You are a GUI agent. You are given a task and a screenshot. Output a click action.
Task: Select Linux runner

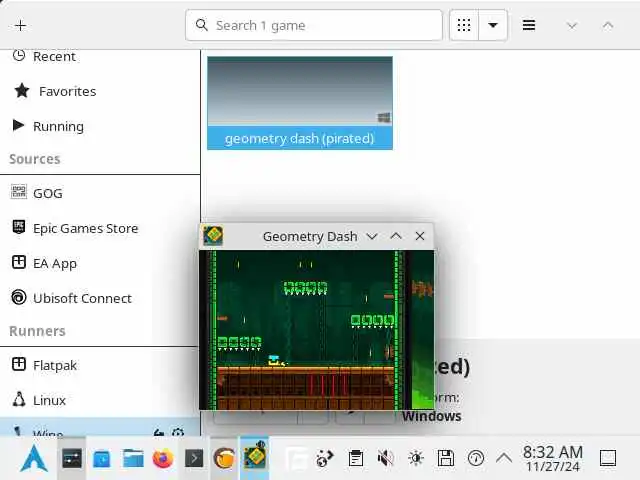(100, 400)
